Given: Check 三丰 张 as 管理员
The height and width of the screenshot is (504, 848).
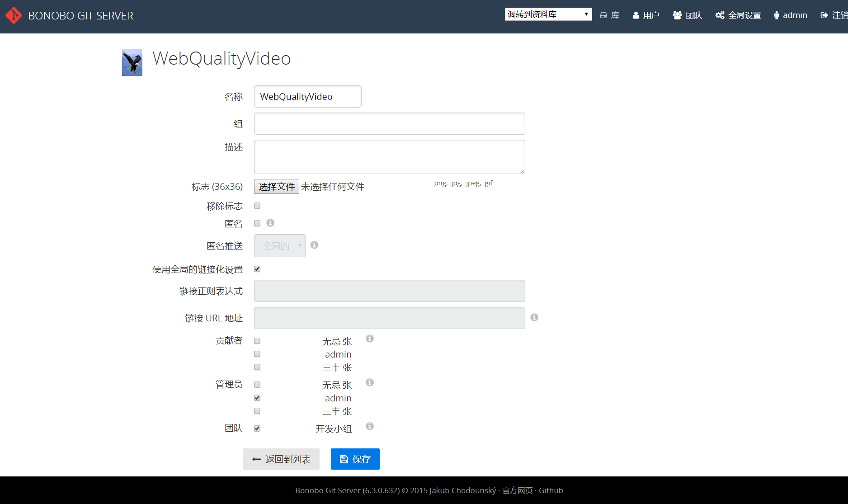Looking at the screenshot, I should pos(257,411).
